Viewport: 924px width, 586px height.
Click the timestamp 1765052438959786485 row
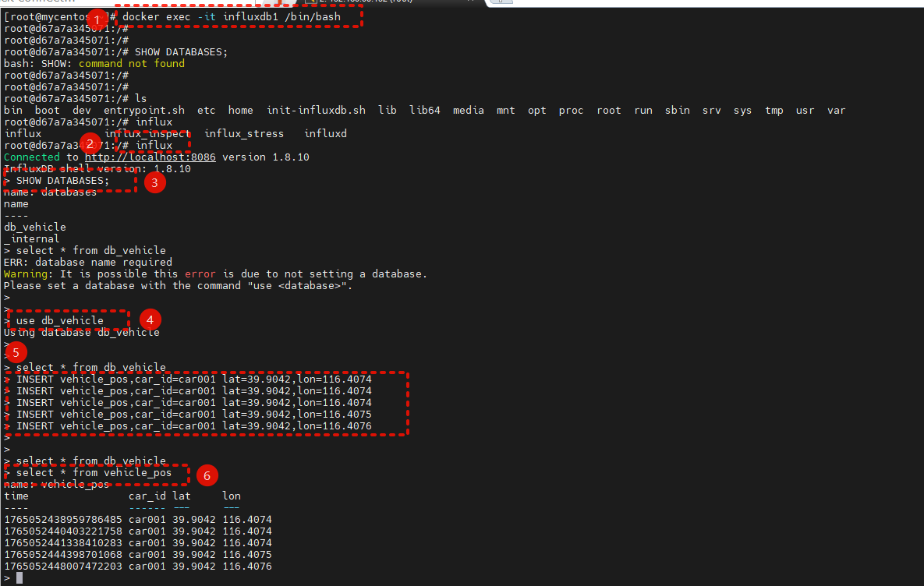63,519
